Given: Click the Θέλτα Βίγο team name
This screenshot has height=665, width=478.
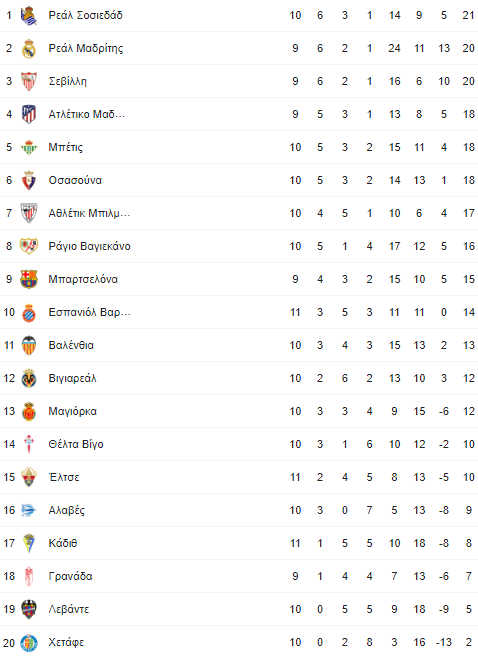Looking at the screenshot, I should (x=76, y=444).
